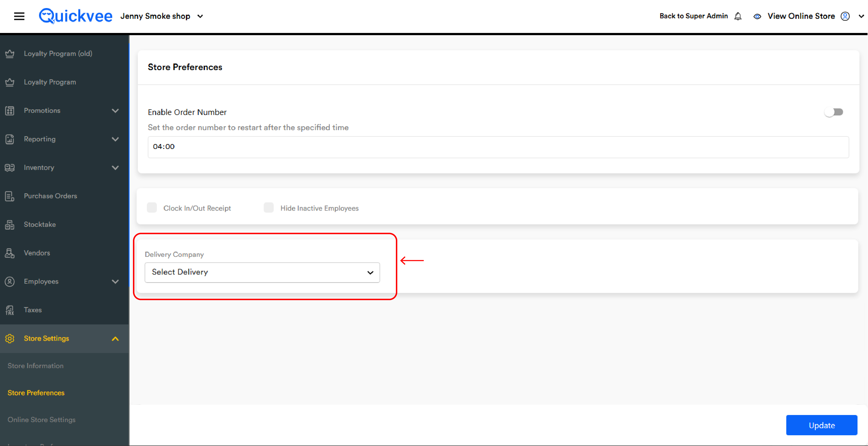The height and width of the screenshot is (446, 868).
Task: Click the Purchase Orders icon
Action: (x=10, y=196)
